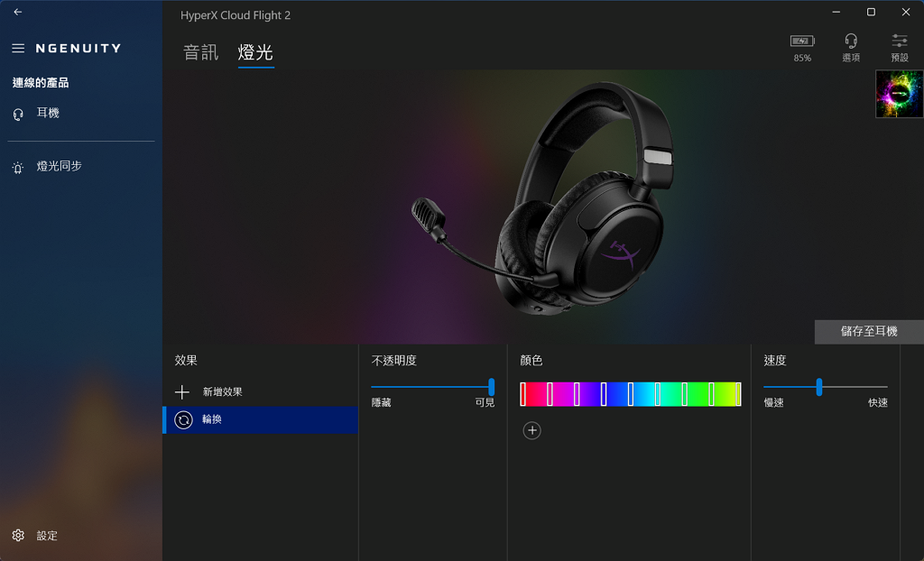This screenshot has height=561, width=924.
Task: Select the last yellow-green color stop
Action: [x=738, y=393]
